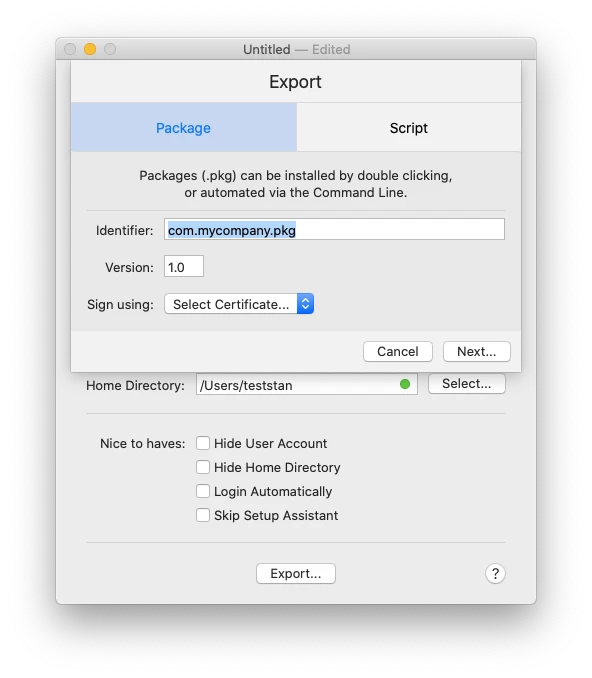Click the Version number field
The image size is (592, 678).
[184, 267]
